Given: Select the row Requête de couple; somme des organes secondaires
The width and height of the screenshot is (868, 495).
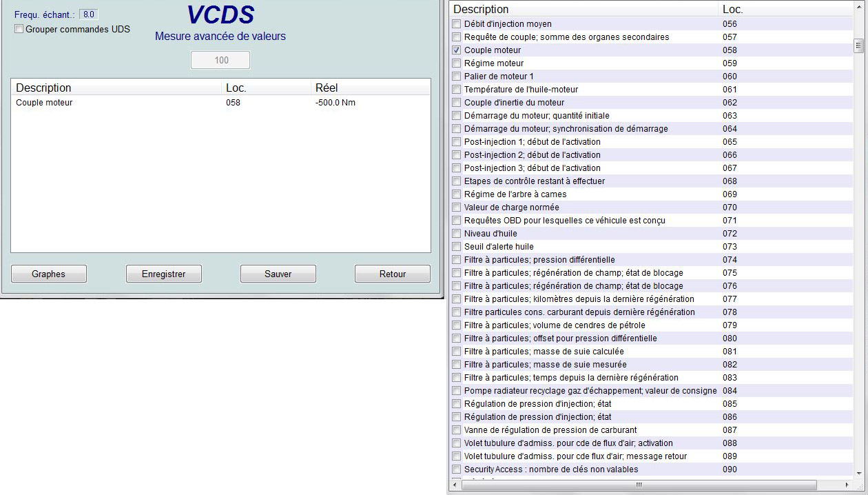Looking at the screenshot, I should [651, 37].
